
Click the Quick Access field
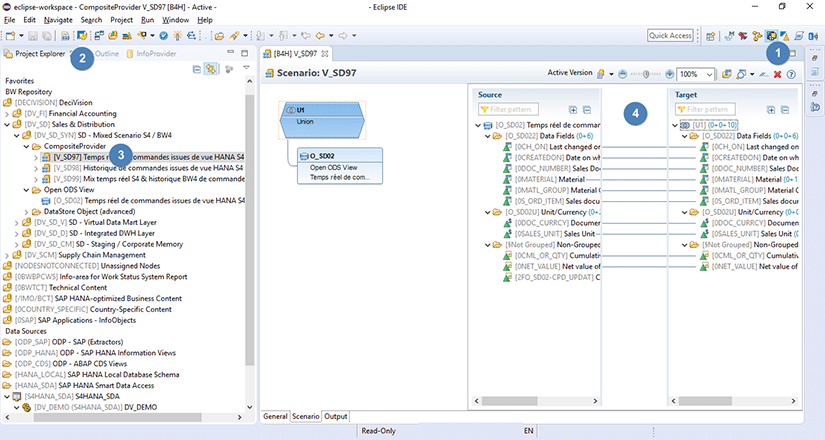coord(670,35)
